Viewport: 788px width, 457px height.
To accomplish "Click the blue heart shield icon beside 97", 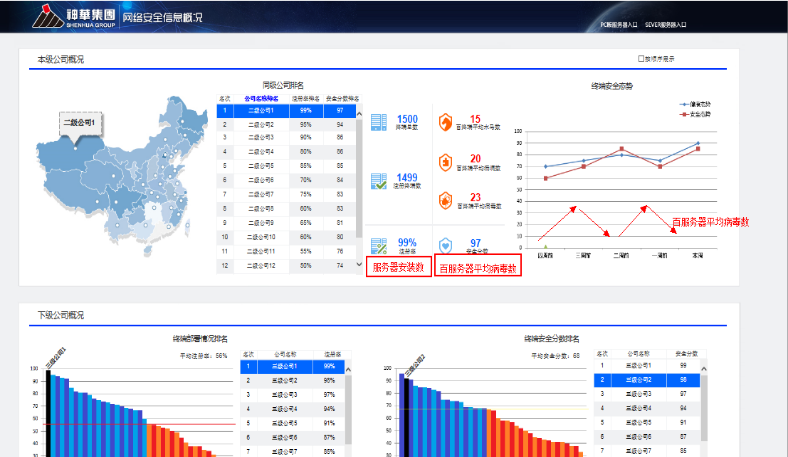I will click(x=445, y=246).
